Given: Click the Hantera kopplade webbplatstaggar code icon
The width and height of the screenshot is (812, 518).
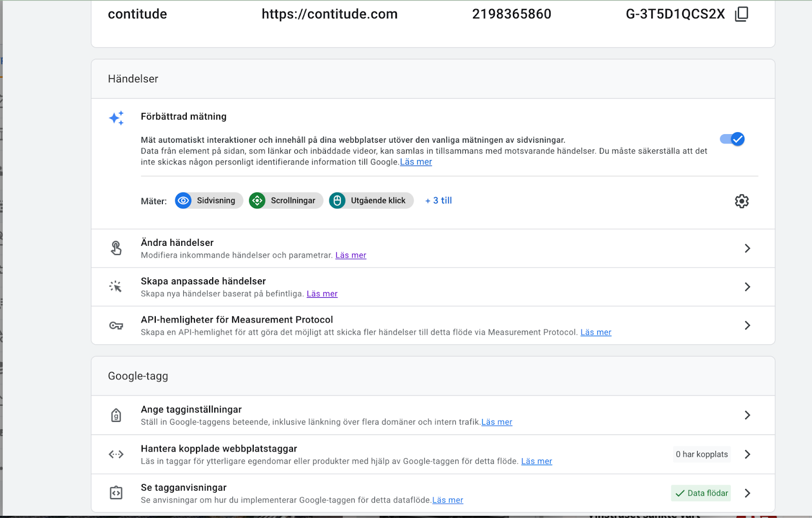Looking at the screenshot, I should click(x=116, y=454).
